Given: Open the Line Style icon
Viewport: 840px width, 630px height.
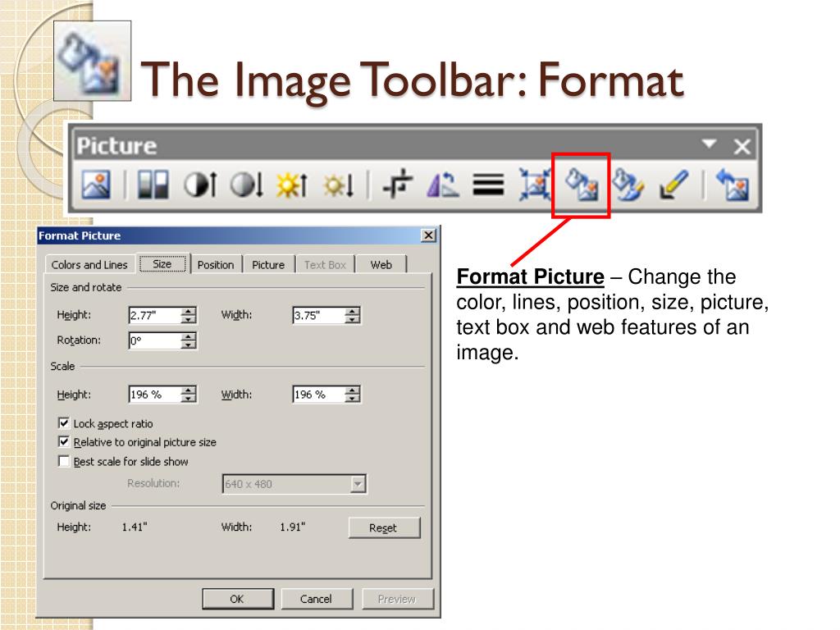Looking at the screenshot, I should 488,185.
